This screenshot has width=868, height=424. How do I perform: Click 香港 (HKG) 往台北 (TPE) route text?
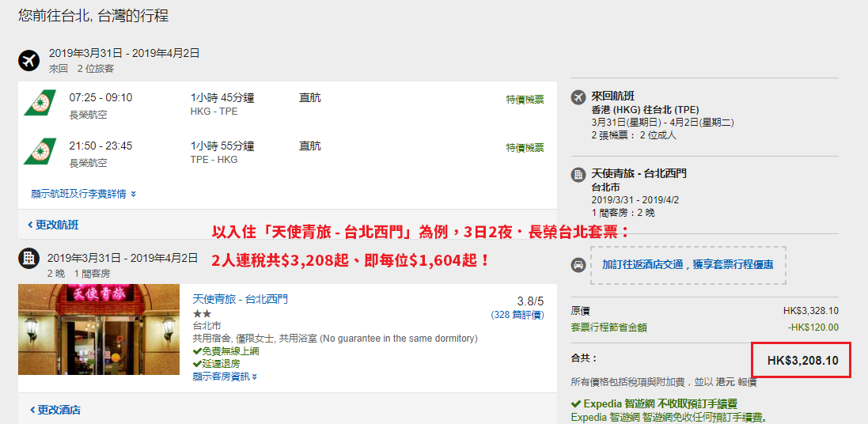[x=645, y=108]
